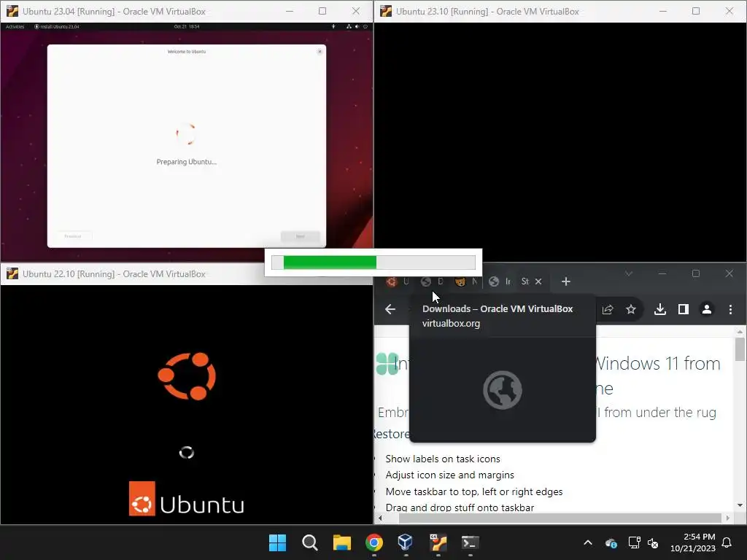Click scroll down arrow in Chrome page
The image size is (747, 560).
[x=740, y=505]
